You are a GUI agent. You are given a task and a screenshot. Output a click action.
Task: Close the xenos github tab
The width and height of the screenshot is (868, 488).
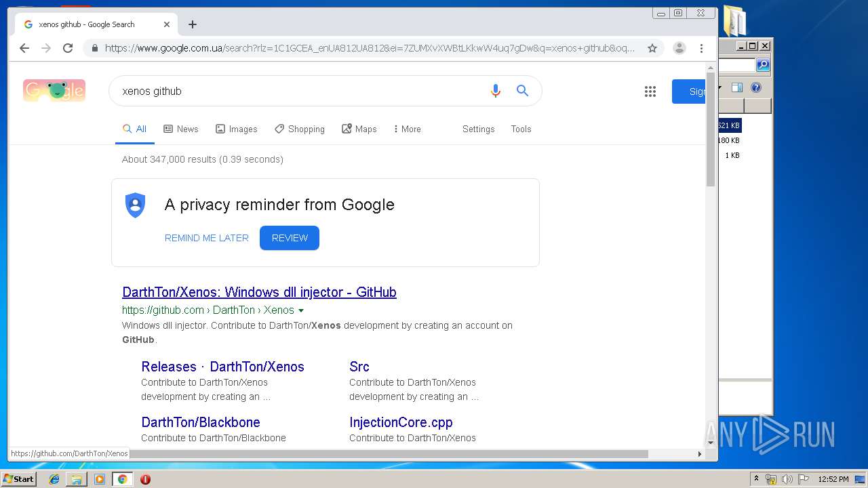pyautogui.click(x=167, y=24)
